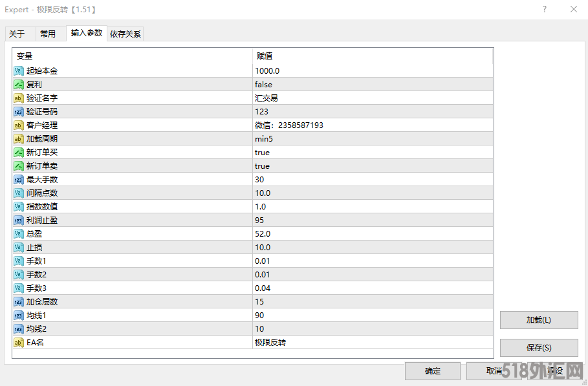Click the string icon beside 验证名字
This screenshot has height=386, width=588.
pos(19,98)
